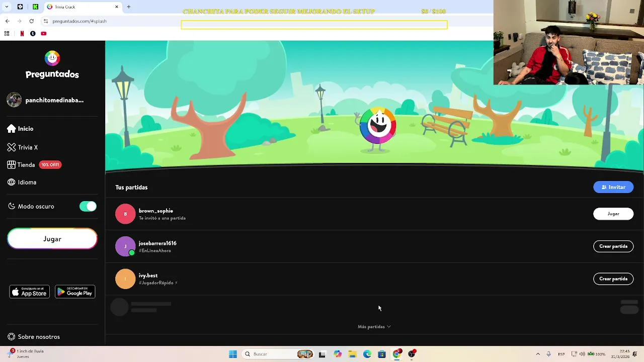The height and width of the screenshot is (362, 644).
Task: Open Trivia X mode in sidebar
Action: click(x=23, y=147)
